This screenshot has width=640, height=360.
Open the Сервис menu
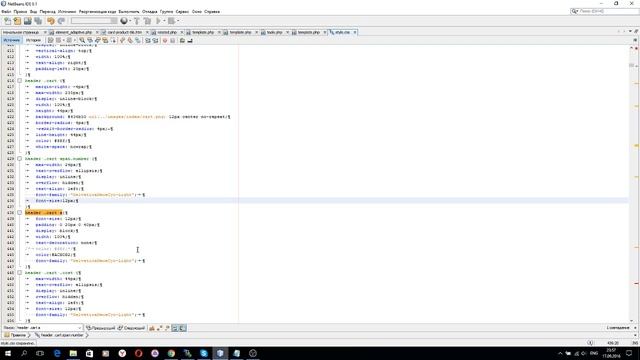coord(182,11)
